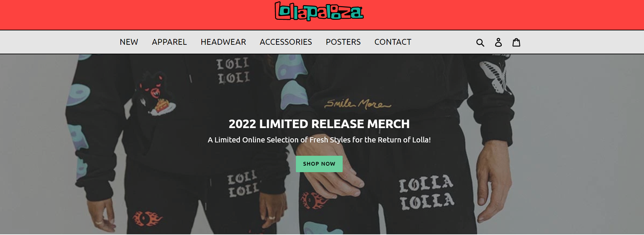
Task: Browse the ACCESSORIES section
Action: coord(286,42)
